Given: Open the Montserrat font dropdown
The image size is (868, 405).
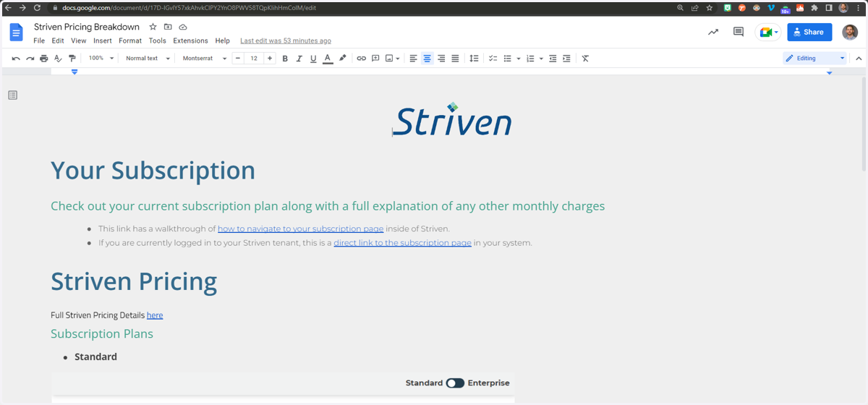Looking at the screenshot, I should 204,59.
